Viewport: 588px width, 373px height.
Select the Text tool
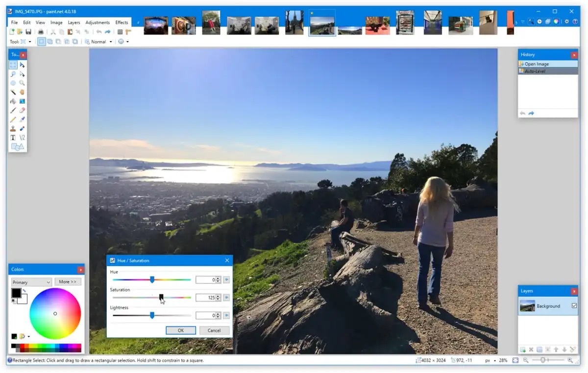(13, 138)
